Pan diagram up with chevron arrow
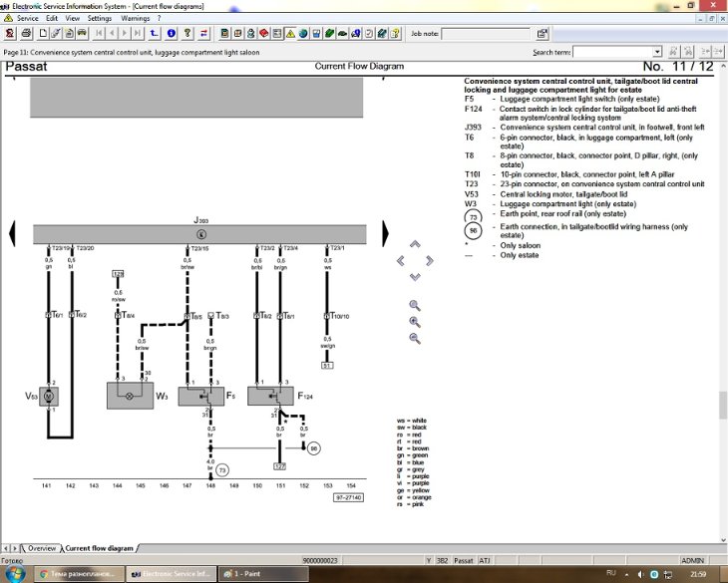This screenshot has height=583, width=728. pos(415,244)
